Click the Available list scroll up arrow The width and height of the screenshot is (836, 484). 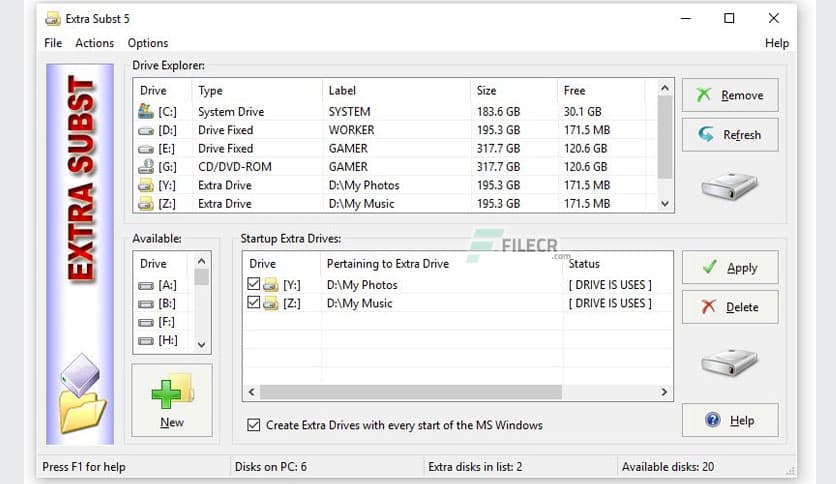point(202,261)
